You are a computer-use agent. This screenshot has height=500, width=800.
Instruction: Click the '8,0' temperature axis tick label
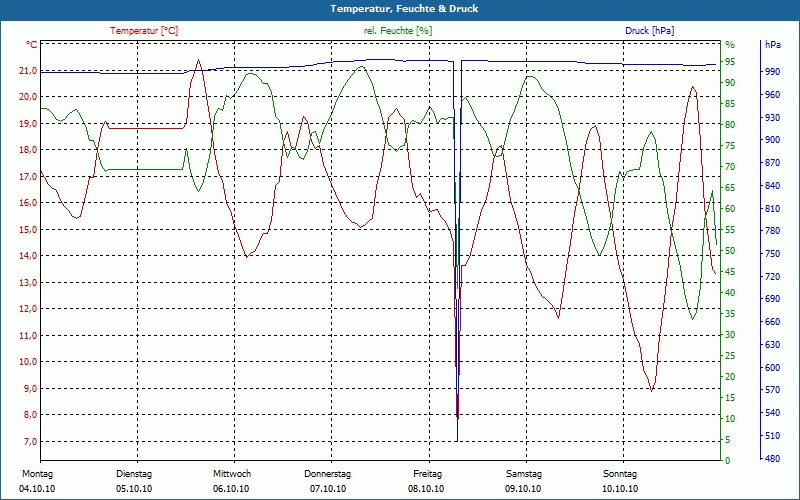click(30, 415)
